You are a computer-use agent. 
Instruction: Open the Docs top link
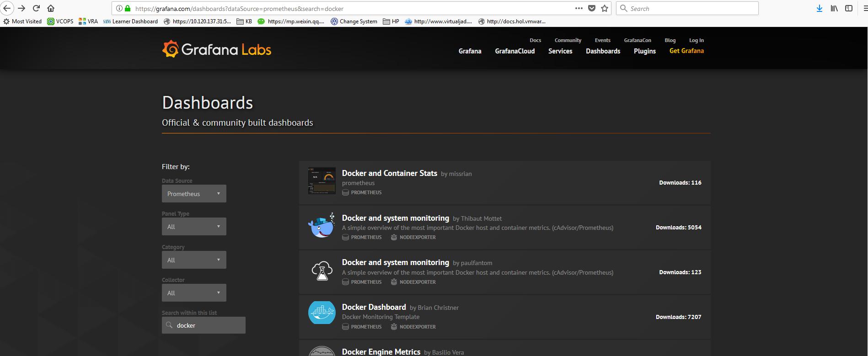tap(536, 40)
